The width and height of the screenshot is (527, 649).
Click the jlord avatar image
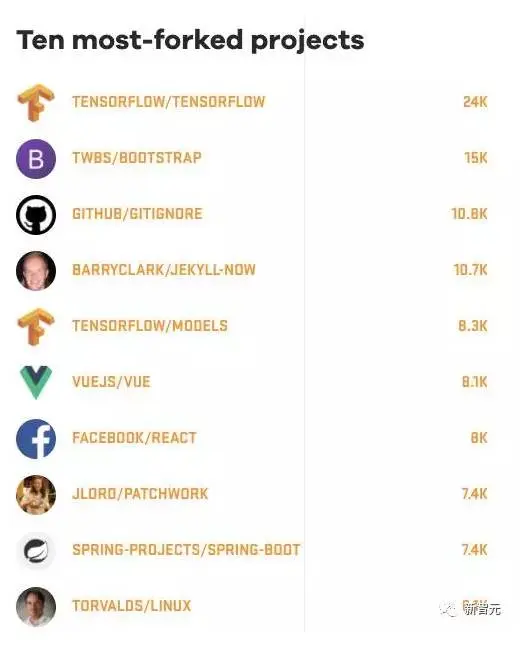[x=36, y=495]
